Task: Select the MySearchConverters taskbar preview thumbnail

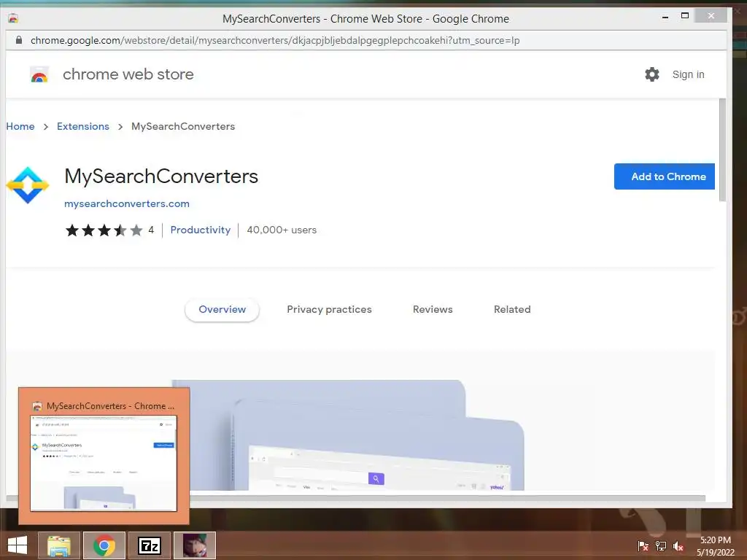Action: (104, 456)
